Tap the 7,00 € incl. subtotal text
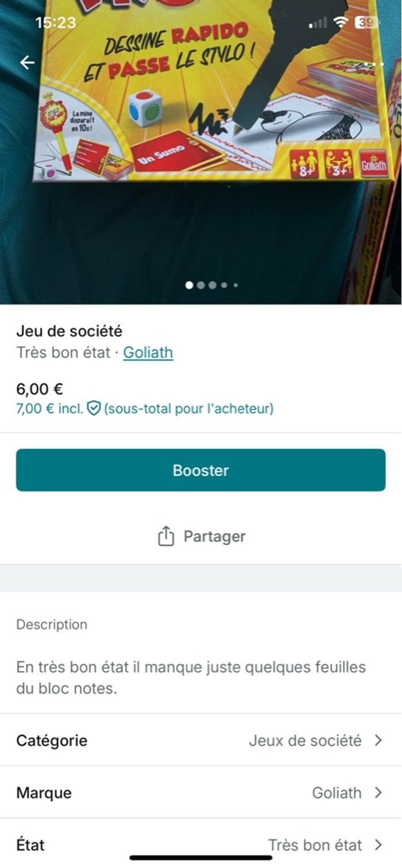 pyautogui.click(x=49, y=409)
